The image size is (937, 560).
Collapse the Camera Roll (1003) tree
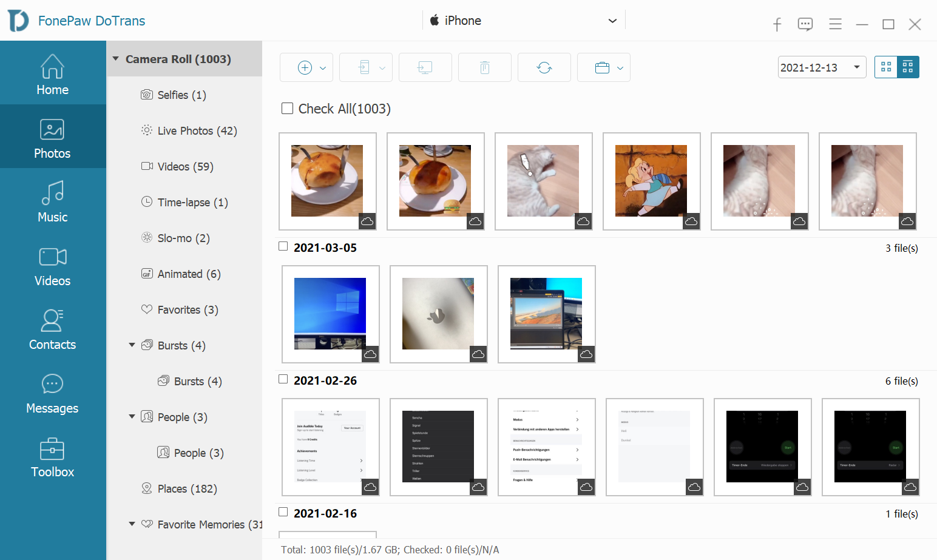click(116, 59)
